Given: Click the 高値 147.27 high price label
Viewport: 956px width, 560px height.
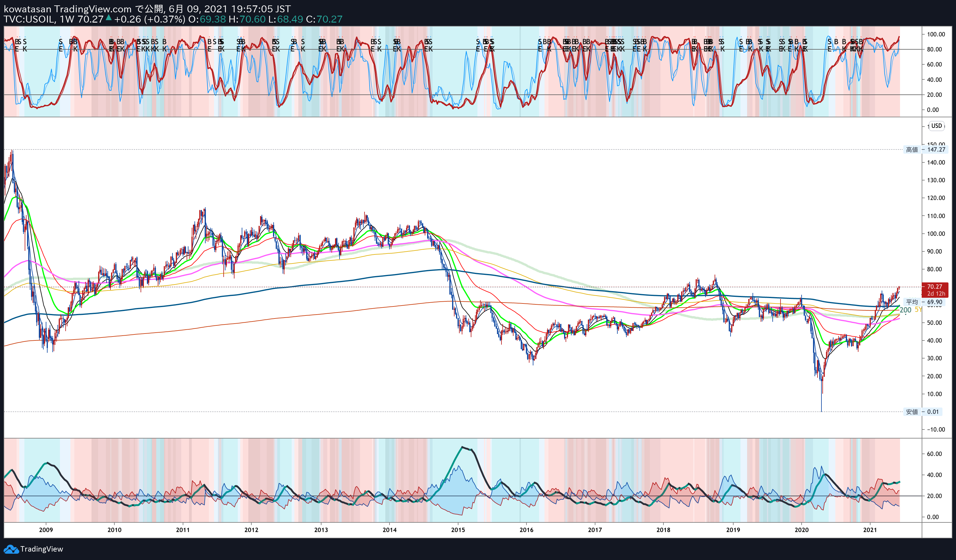Looking at the screenshot, I should point(926,150).
